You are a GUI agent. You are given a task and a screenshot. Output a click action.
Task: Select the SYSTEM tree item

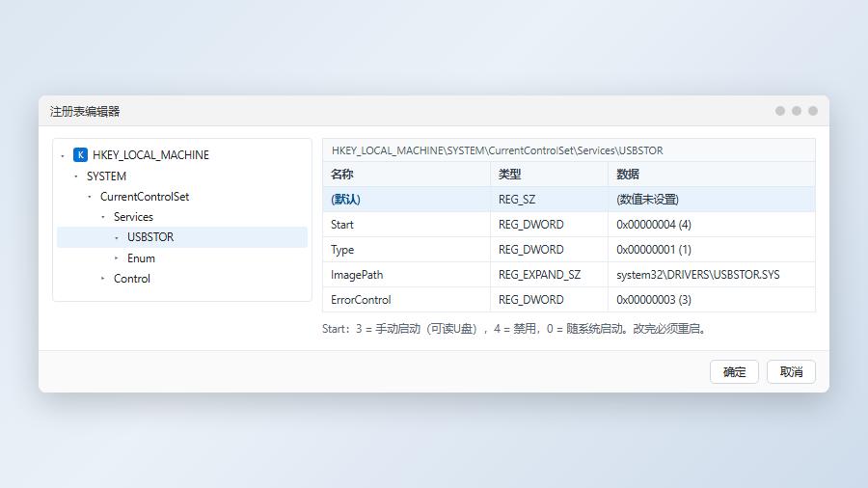coord(106,176)
